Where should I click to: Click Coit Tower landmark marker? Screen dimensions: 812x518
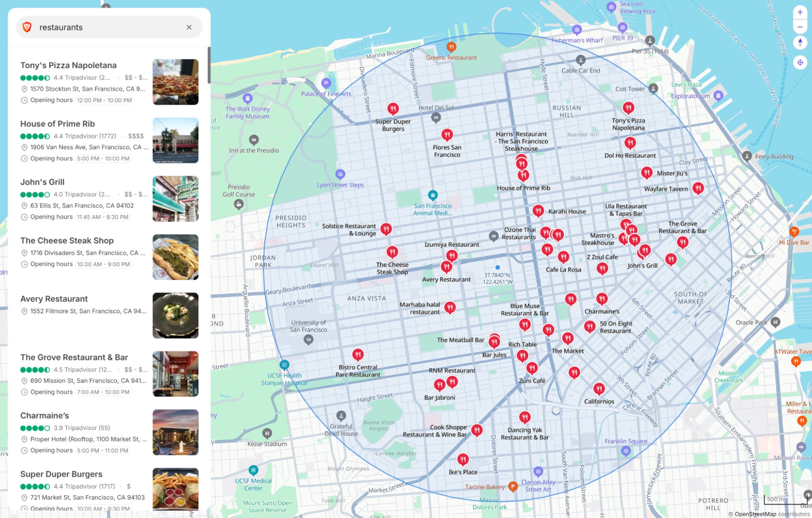(x=653, y=88)
